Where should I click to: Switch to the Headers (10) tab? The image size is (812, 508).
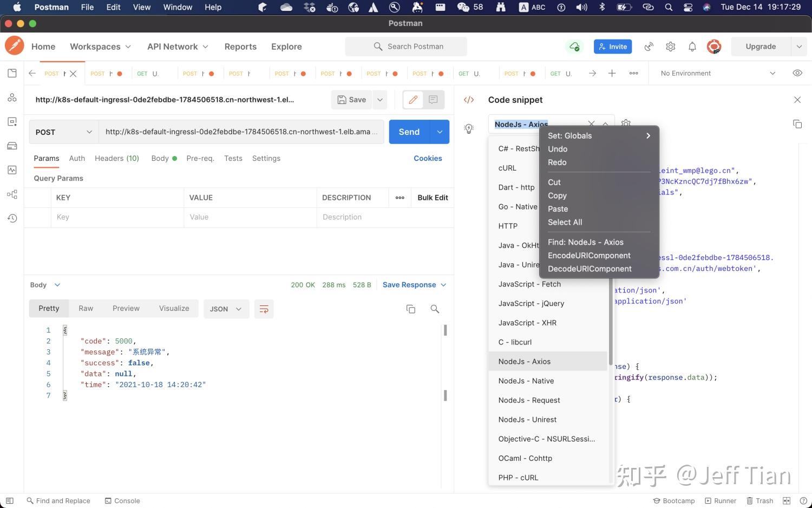click(117, 158)
